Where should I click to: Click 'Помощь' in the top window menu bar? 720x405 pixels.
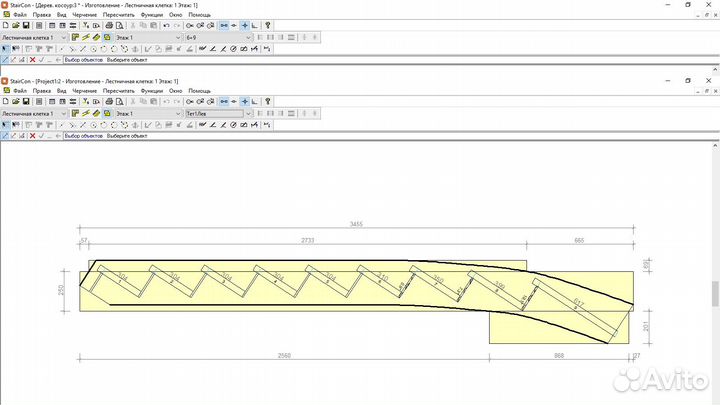coord(200,14)
